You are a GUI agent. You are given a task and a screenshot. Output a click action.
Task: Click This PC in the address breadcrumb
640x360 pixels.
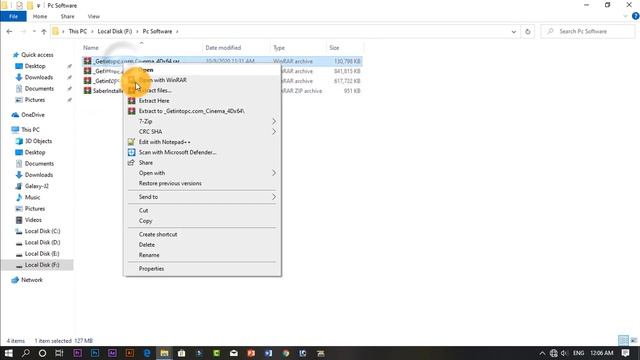click(78, 31)
